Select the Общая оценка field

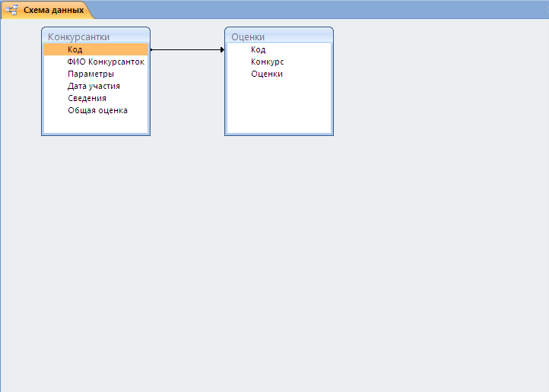(x=96, y=110)
